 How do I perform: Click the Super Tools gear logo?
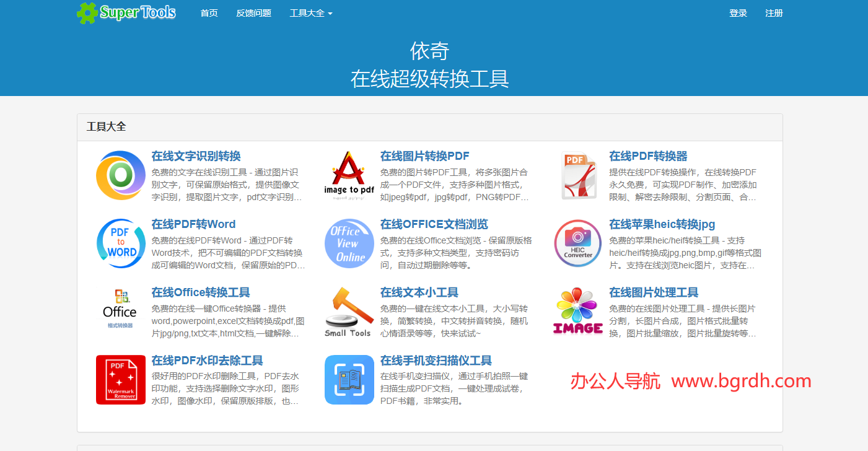[87, 12]
